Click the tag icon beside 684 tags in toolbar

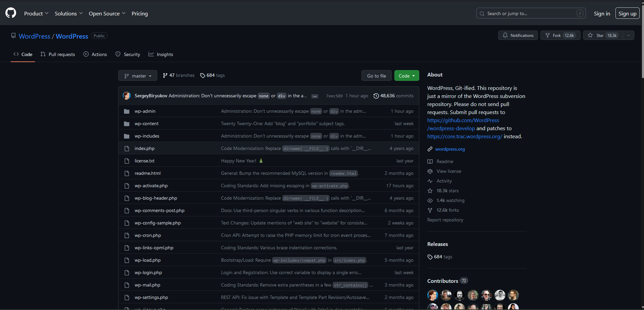pos(203,75)
